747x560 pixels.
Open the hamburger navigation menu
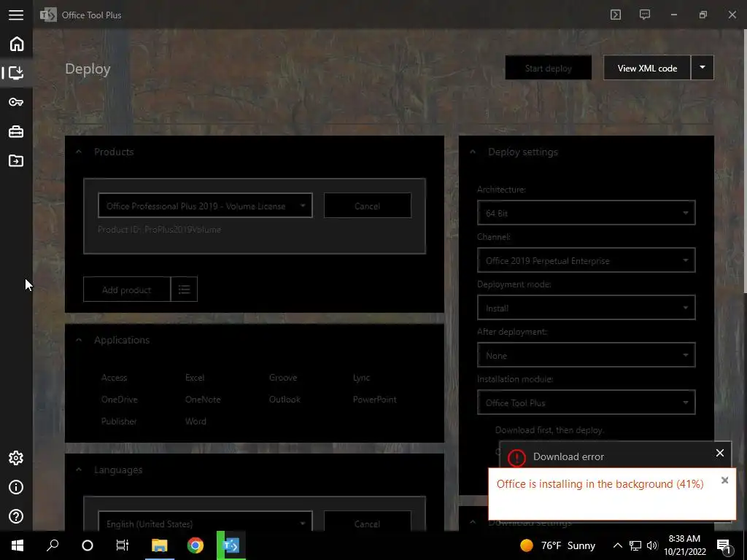[16, 15]
